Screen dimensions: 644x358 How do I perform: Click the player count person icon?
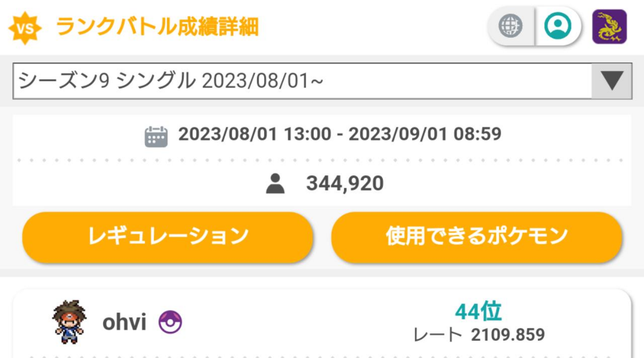[x=275, y=184]
